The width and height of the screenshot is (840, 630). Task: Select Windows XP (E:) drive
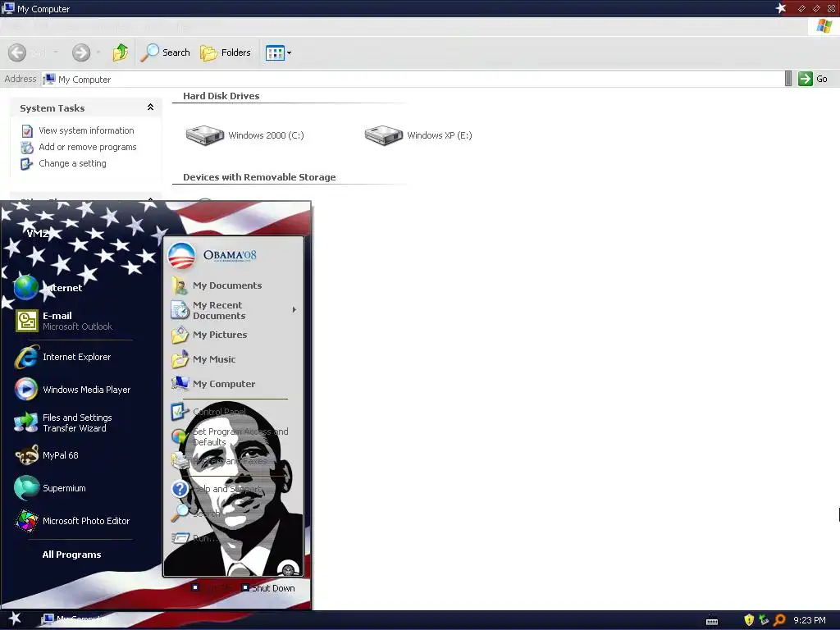pyautogui.click(x=418, y=135)
